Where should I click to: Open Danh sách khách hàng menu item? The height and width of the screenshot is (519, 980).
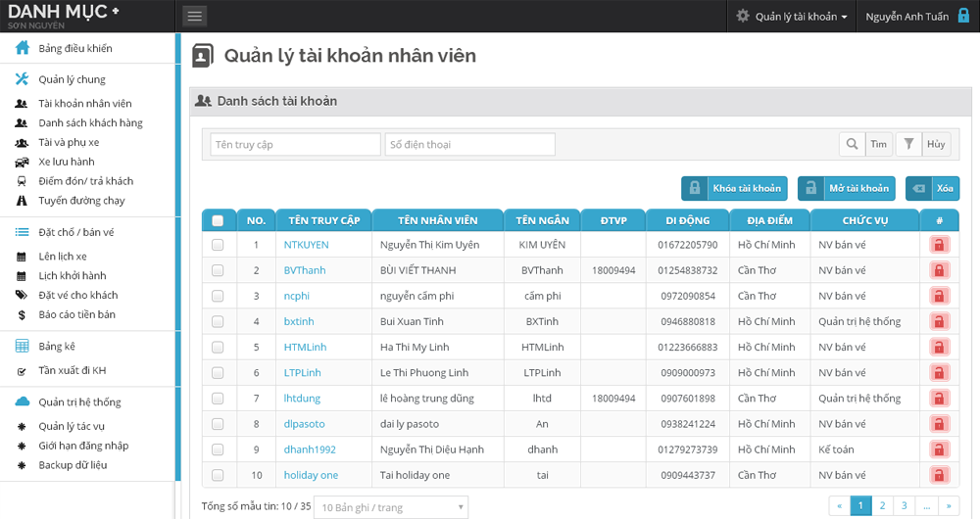point(90,123)
